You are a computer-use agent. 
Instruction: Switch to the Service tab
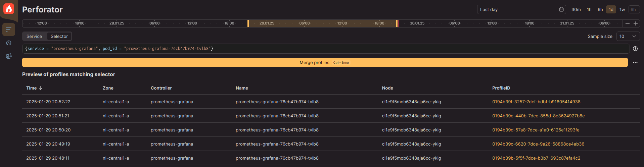[x=34, y=36]
